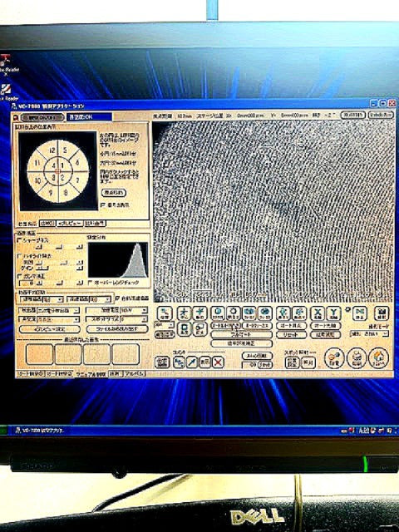Toggle the ガンマ補正 gamma correction checkbox
The height and width of the screenshot is (532, 399).
(x=19, y=276)
